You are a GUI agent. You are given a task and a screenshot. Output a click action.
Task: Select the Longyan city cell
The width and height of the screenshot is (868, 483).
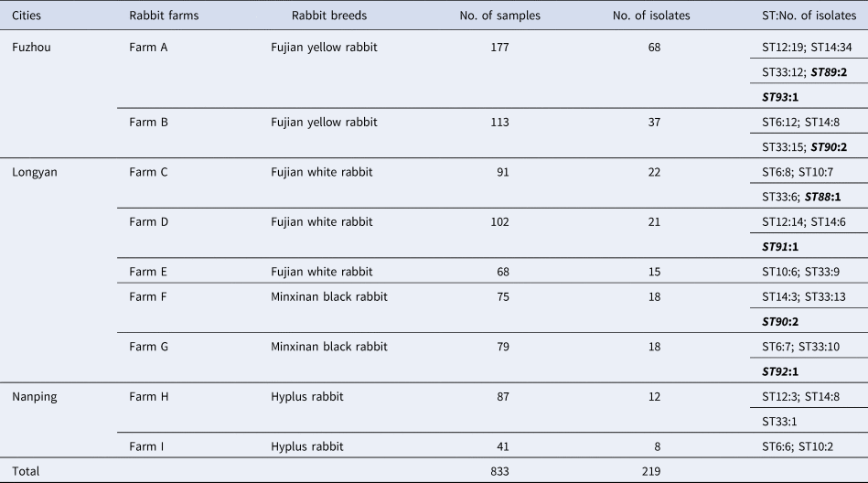point(35,170)
